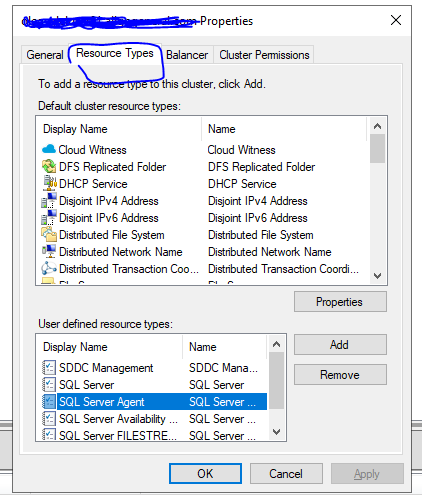Select the DFS Replicated Folder display name
The width and height of the screenshot is (422, 495).
113,167
